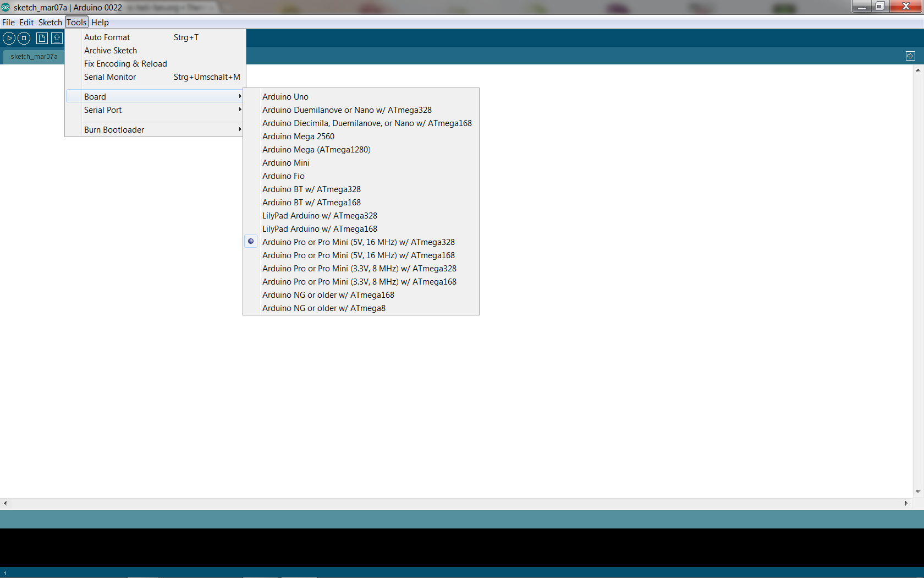Image resolution: width=924 pixels, height=578 pixels.
Task: Expand the Board submenu
Action: (x=155, y=96)
